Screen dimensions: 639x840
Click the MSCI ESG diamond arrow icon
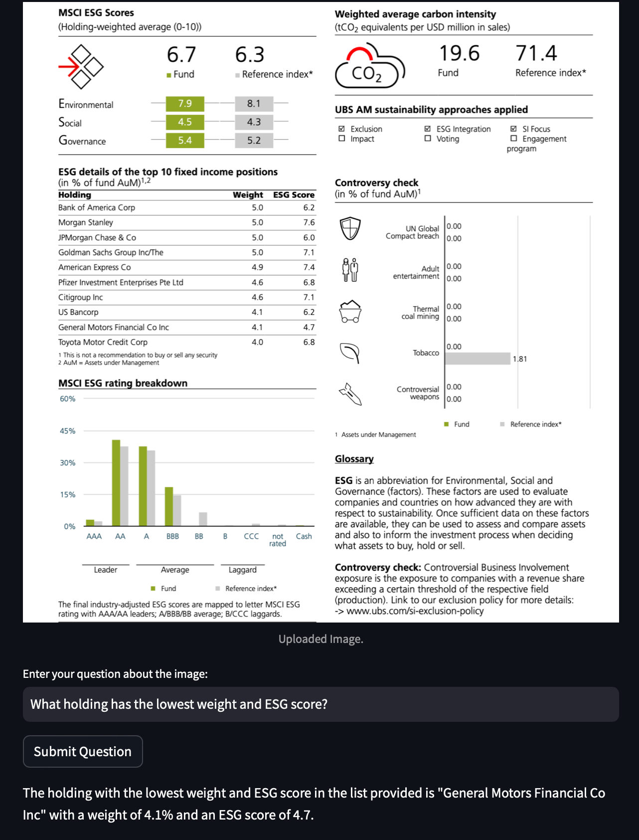coord(81,66)
